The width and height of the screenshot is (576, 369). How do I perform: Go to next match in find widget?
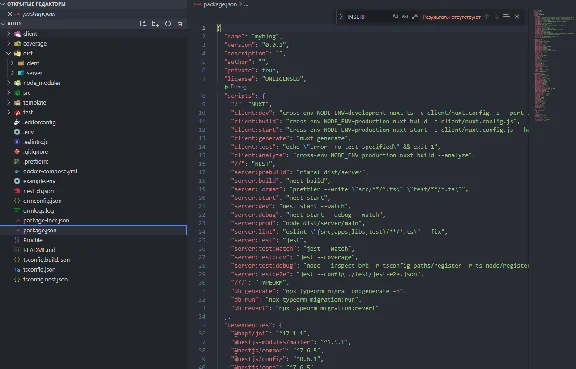click(x=497, y=17)
